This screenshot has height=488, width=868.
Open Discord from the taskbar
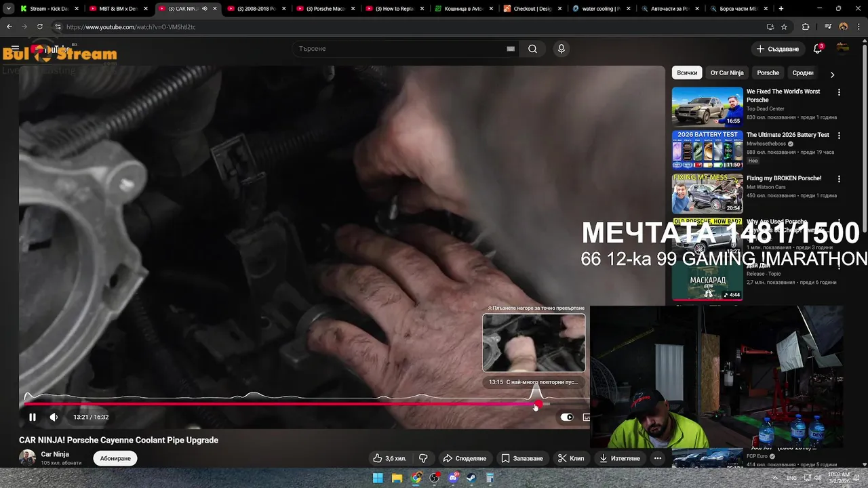453,478
